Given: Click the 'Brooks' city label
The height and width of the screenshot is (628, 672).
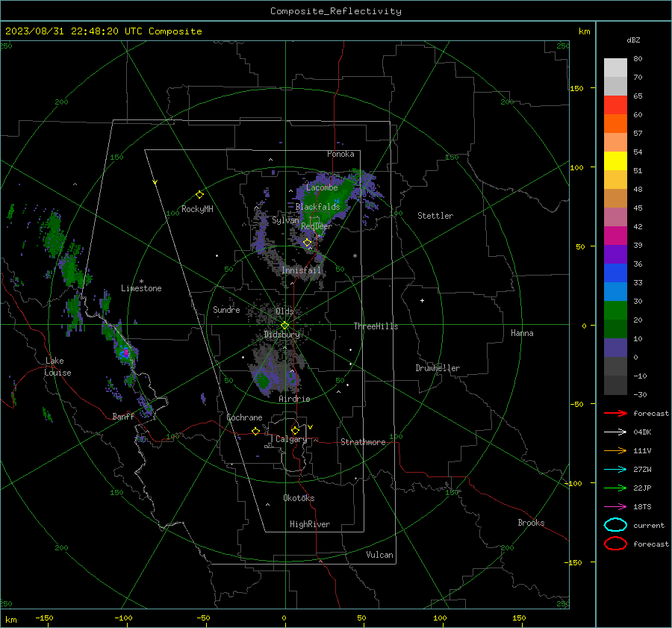Looking at the screenshot, I should [531, 523].
